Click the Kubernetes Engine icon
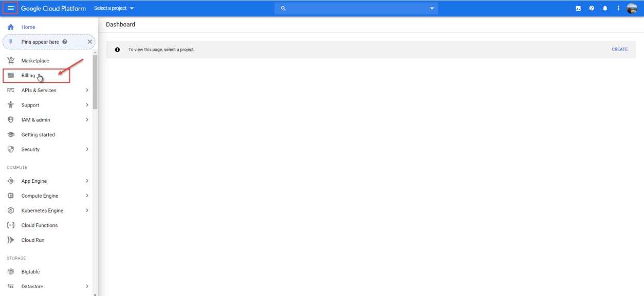This screenshot has height=296, width=644. point(10,211)
